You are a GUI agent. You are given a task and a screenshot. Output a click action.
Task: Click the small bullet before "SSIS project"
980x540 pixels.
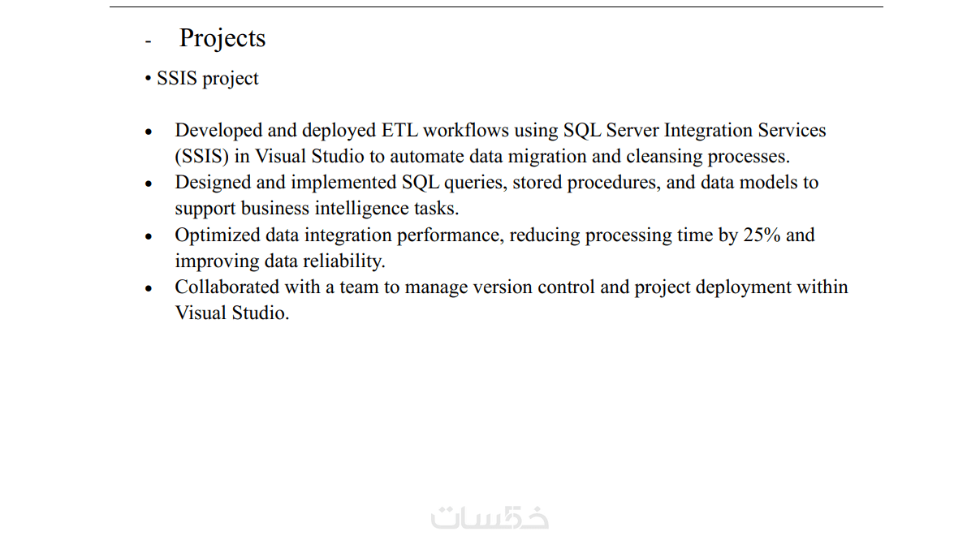(149, 79)
